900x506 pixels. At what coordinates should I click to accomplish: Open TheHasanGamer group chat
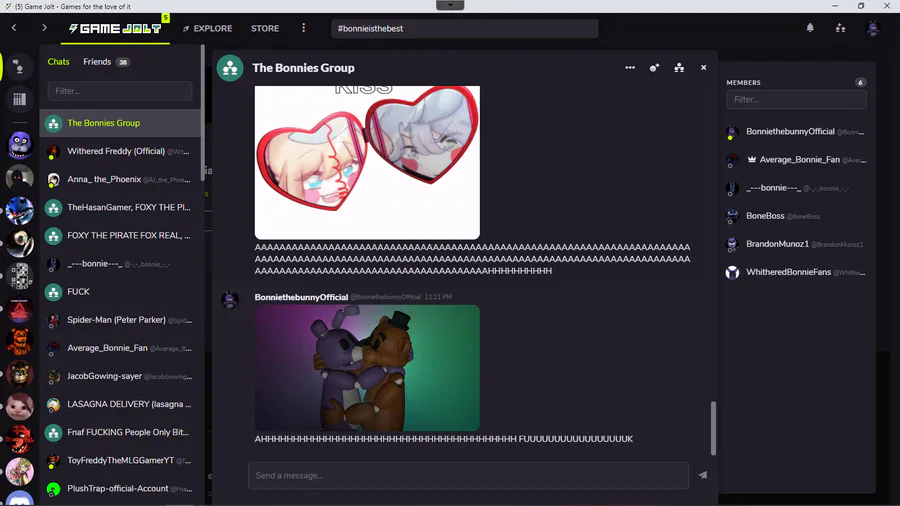pos(120,207)
